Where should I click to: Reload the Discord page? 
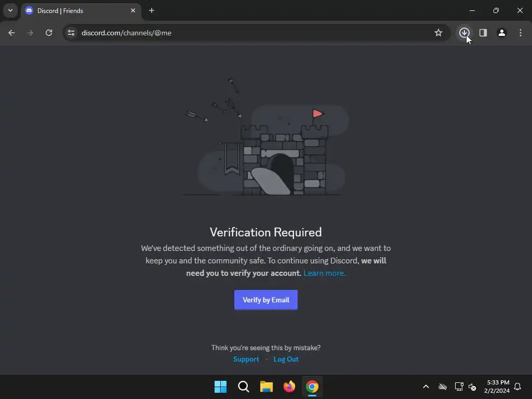(x=49, y=33)
